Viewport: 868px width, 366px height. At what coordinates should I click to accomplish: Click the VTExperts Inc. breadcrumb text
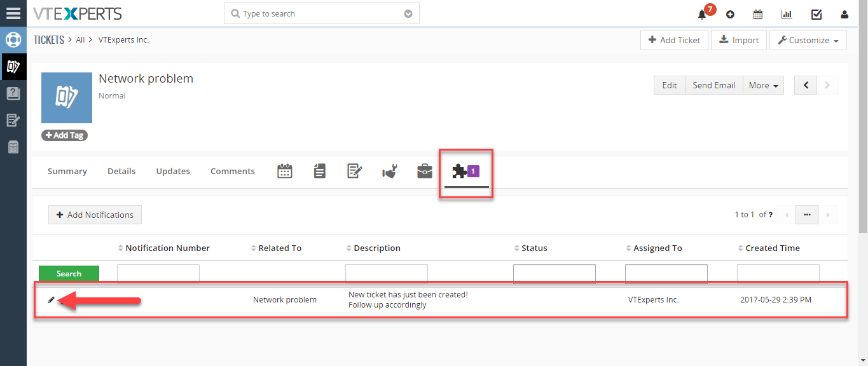click(123, 40)
